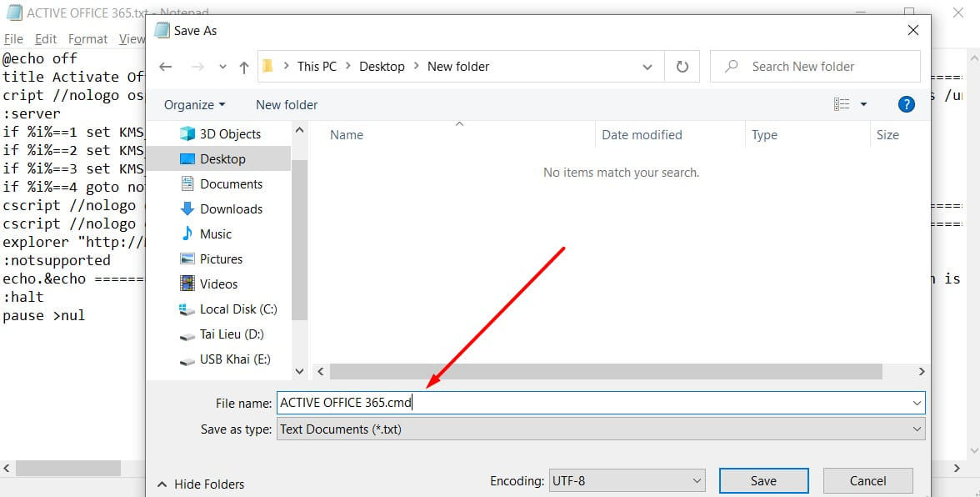Go up one folder level

click(x=243, y=67)
